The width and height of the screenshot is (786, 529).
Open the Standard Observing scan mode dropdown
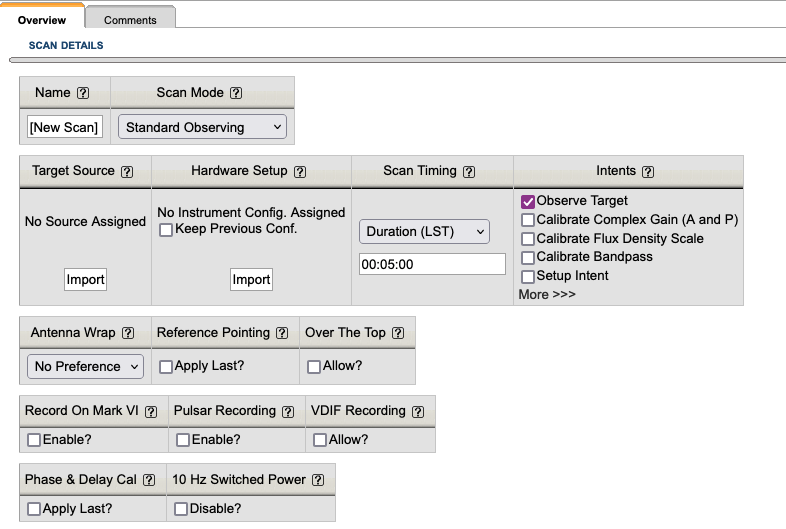[202, 127]
